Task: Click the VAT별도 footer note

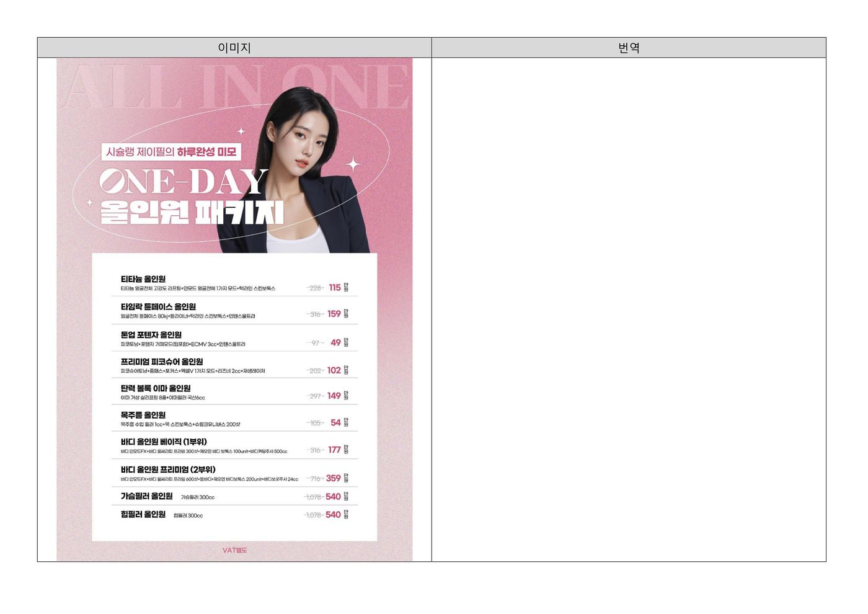Action: [235, 550]
